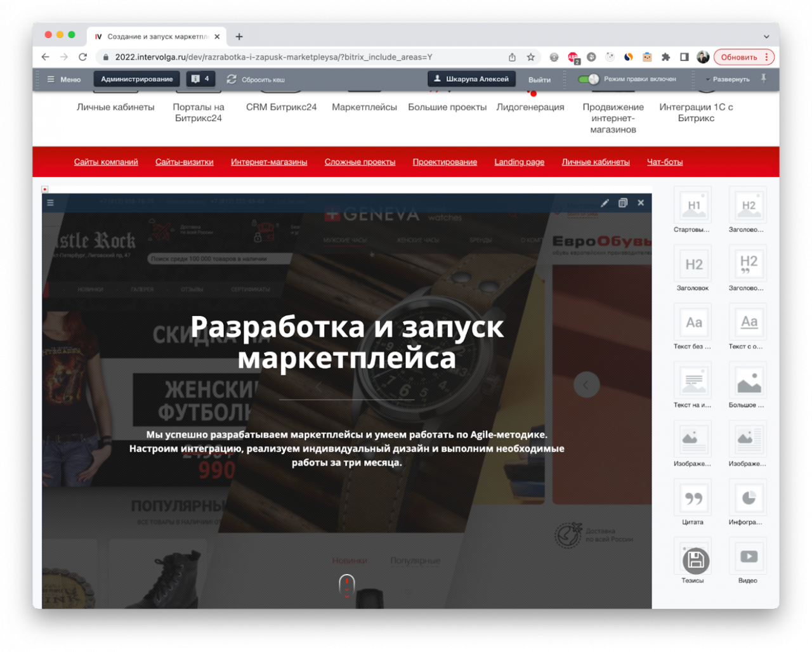The height and width of the screenshot is (652, 812).
Task: Choose the Стартовый H1 block
Action: coord(693,205)
